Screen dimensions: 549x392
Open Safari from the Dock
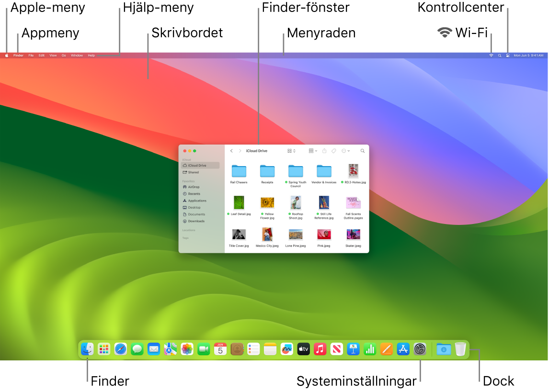(121, 349)
